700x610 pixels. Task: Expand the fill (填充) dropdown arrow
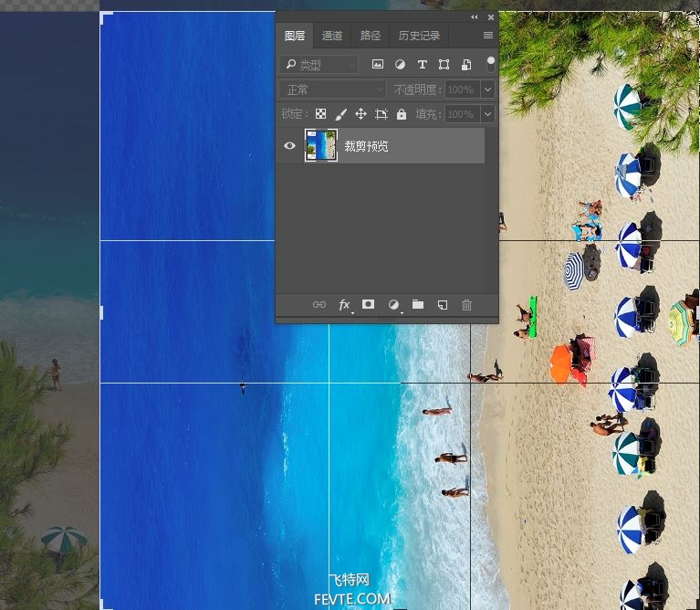(487, 114)
